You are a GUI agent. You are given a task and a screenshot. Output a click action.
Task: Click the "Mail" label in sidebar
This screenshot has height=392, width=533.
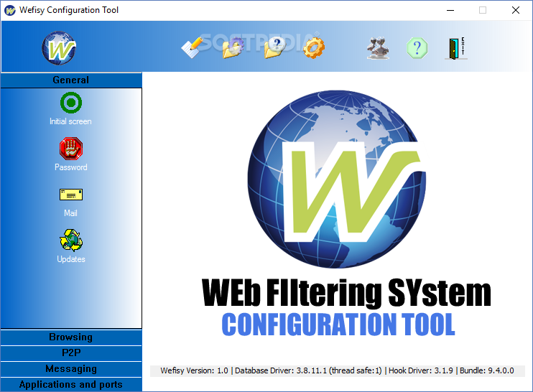point(70,213)
